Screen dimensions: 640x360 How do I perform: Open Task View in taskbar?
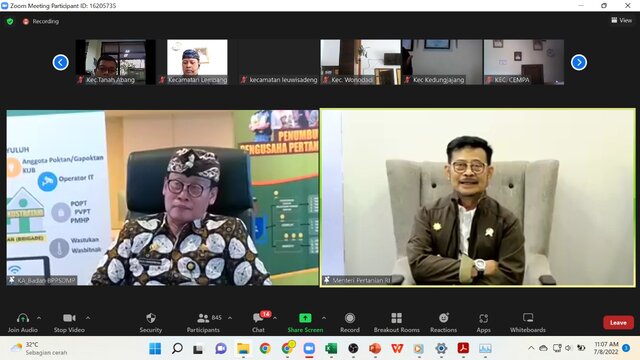tap(198, 349)
